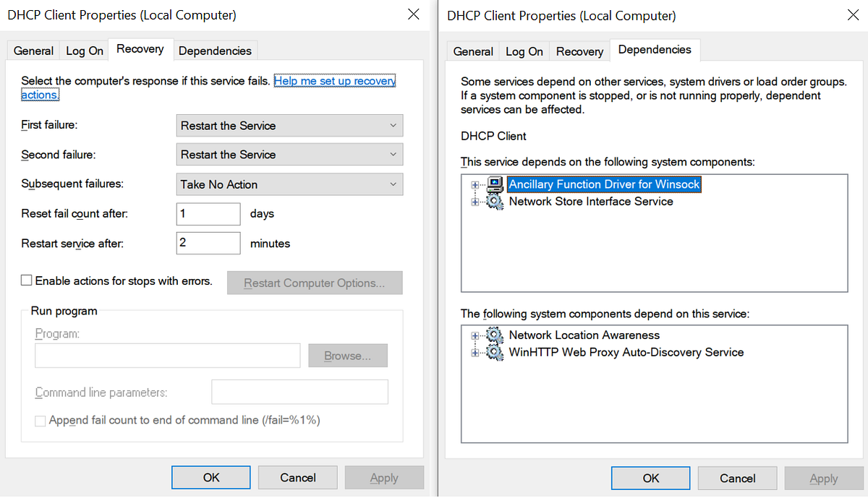Click the icon next to WinHTTP Web Proxy Auto-Discovery Service
Image resolution: width=868 pixels, height=498 pixels.
[x=495, y=352]
